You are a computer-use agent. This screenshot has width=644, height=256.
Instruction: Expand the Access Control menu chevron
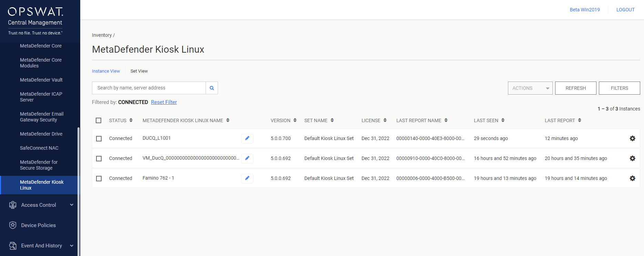72,205
